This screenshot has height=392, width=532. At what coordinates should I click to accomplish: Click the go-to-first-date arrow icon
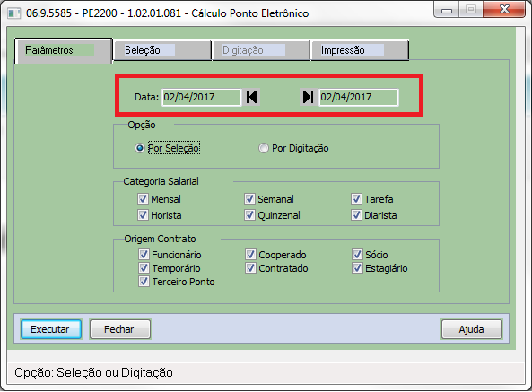click(251, 97)
